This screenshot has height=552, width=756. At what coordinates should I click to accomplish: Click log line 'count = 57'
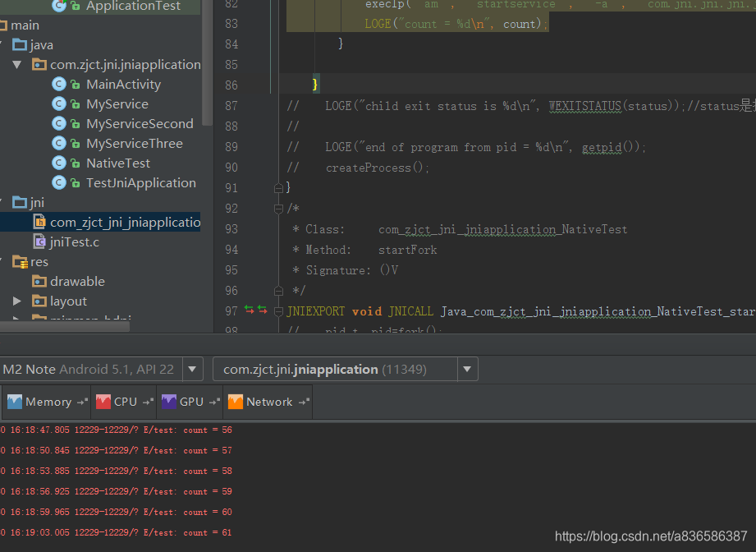coord(117,451)
